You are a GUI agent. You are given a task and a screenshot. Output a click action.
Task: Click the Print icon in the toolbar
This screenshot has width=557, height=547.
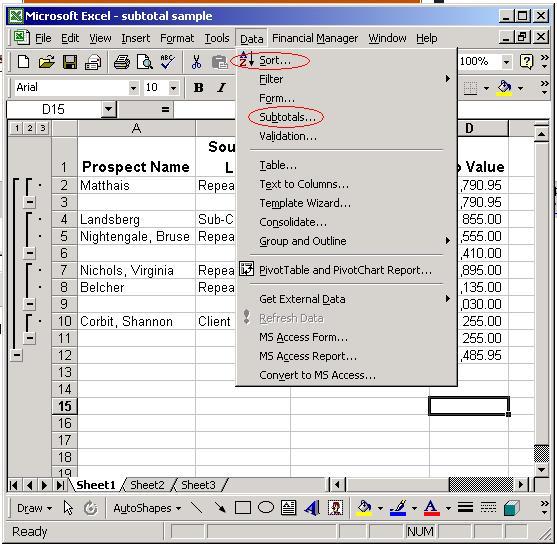click(122, 62)
